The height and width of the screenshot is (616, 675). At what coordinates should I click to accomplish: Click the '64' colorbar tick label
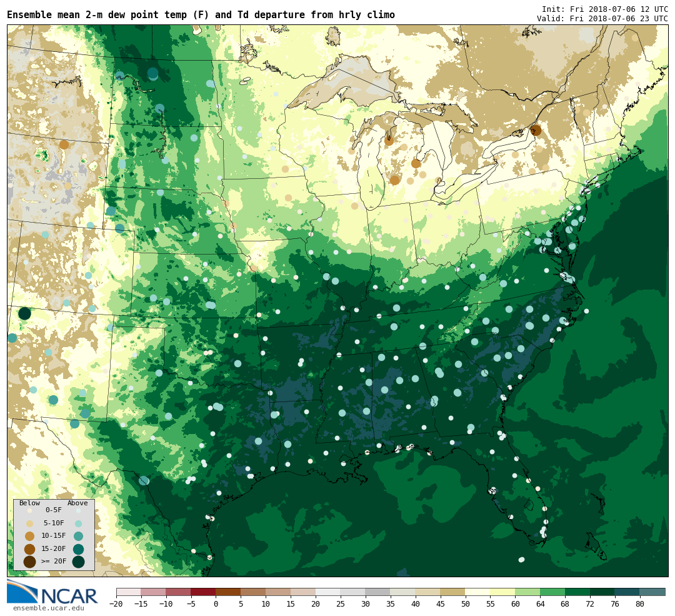(540, 604)
